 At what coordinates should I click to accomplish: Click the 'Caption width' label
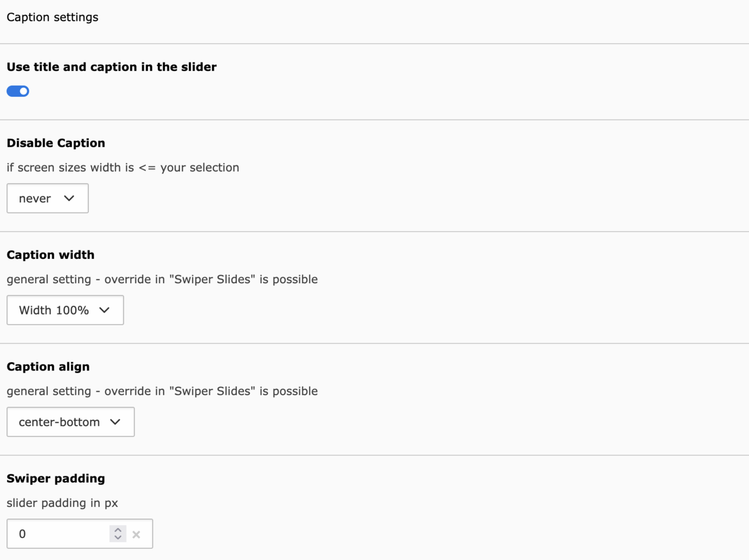[x=50, y=255]
